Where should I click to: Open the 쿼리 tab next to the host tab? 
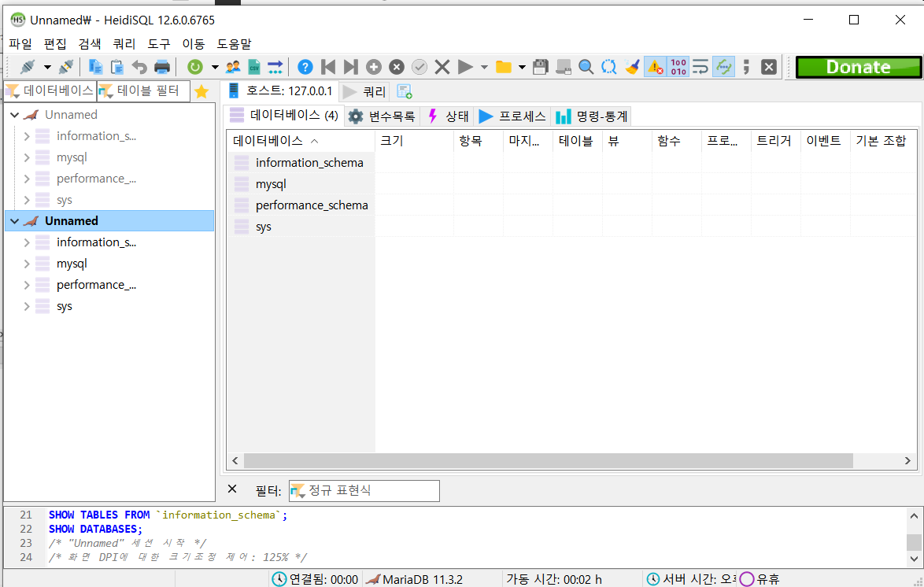tap(364, 92)
